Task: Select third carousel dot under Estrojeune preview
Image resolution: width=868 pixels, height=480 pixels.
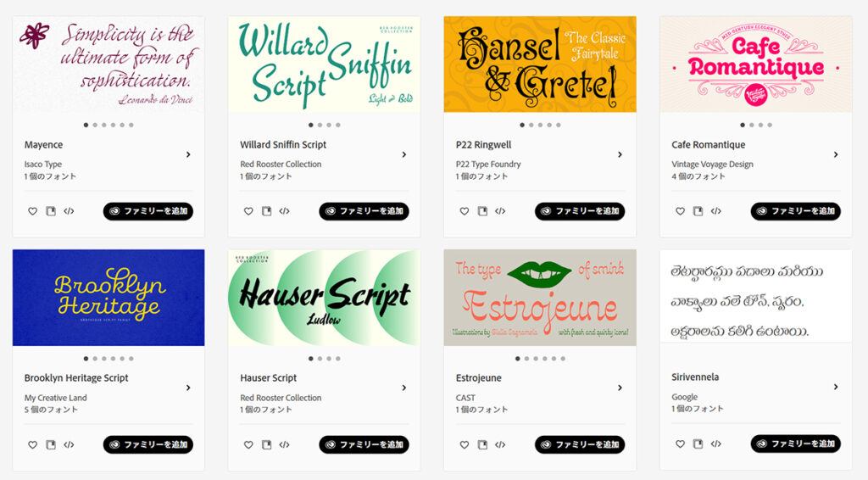Action: 536,359
